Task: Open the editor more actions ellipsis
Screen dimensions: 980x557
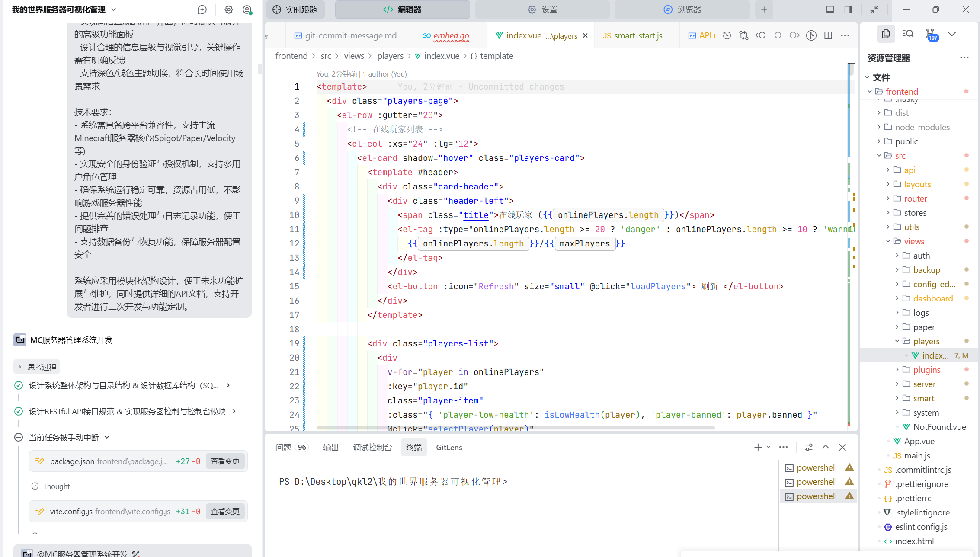Action: point(845,35)
